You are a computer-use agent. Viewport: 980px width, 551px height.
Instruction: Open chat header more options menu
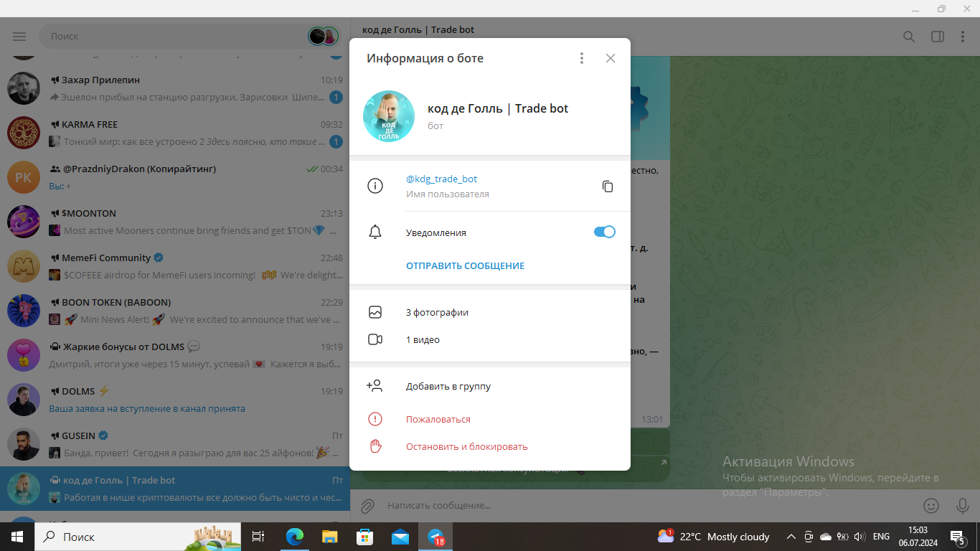click(963, 37)
